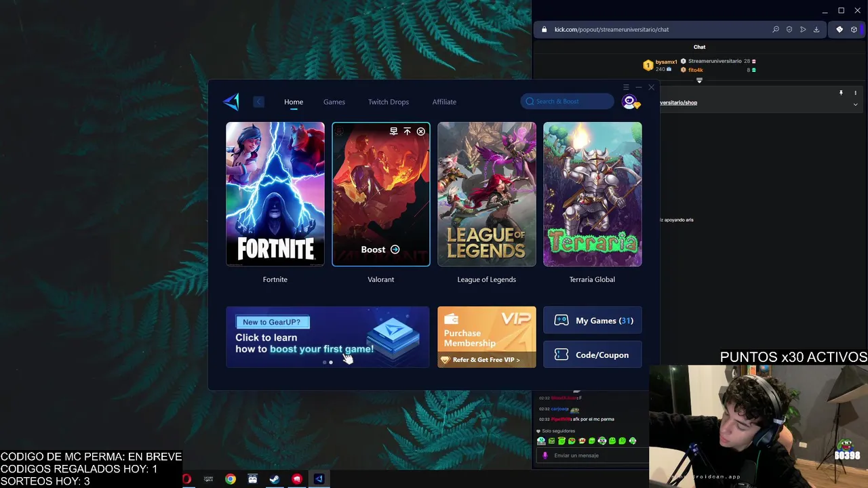
Task: Click fito4k leaderboard entry
Action: (x=696, y=70)
